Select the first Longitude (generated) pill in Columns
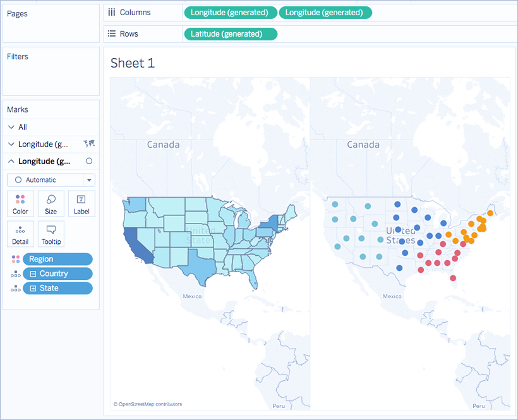The width and height of the screenshot is (518, 420). pos(230,13)
